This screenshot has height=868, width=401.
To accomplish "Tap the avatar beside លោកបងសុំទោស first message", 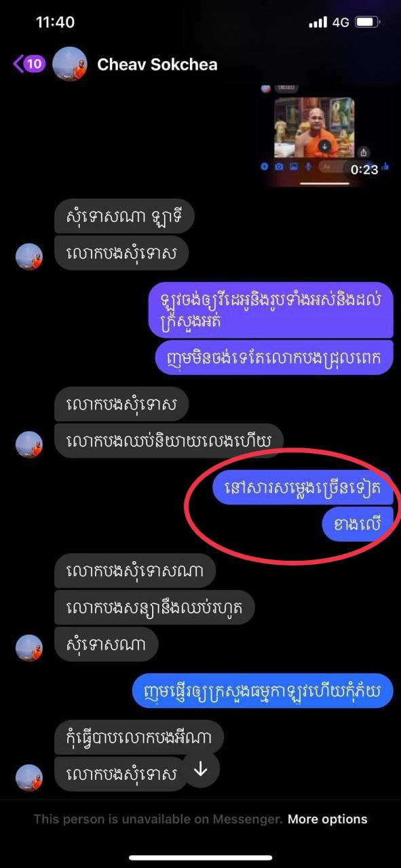I will 29,256.
